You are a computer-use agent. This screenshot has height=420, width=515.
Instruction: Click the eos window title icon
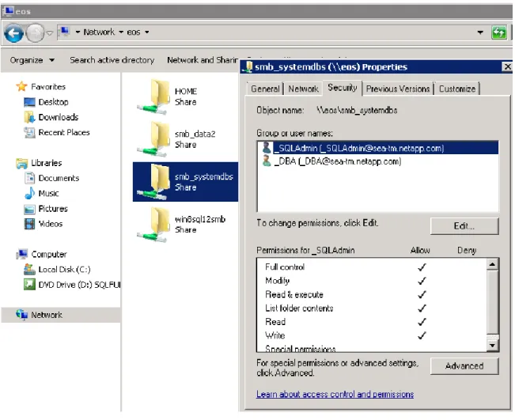click(8, 11)
